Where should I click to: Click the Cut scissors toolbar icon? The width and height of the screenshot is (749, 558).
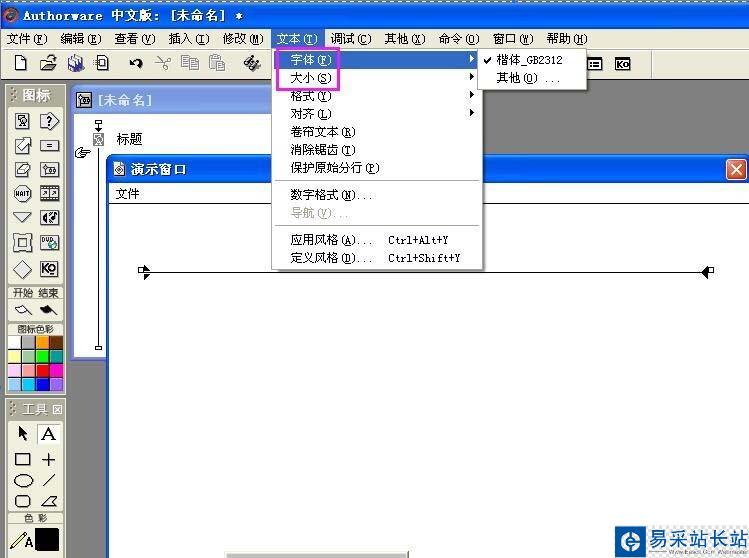(163, 63)
